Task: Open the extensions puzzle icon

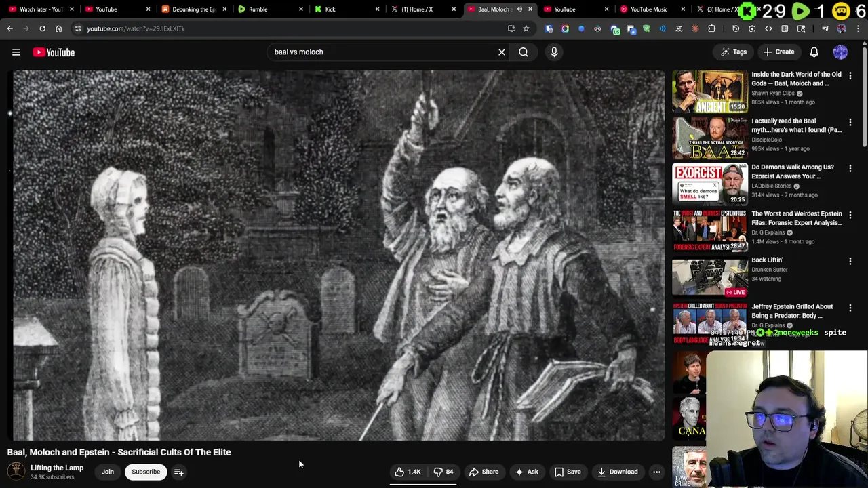Action: (711, 28)
